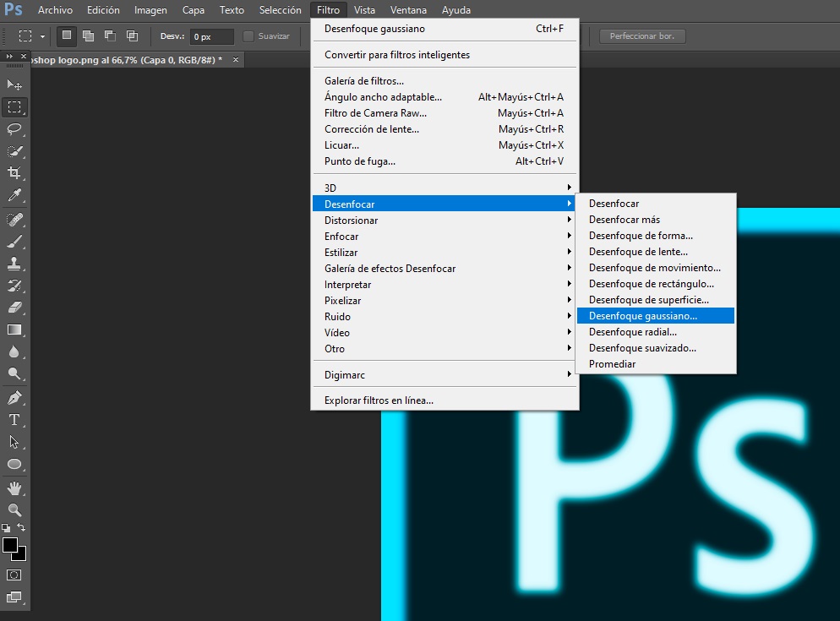
Task: Open the Edición menu
Action: pyautogui.click(x=103, y=9)
